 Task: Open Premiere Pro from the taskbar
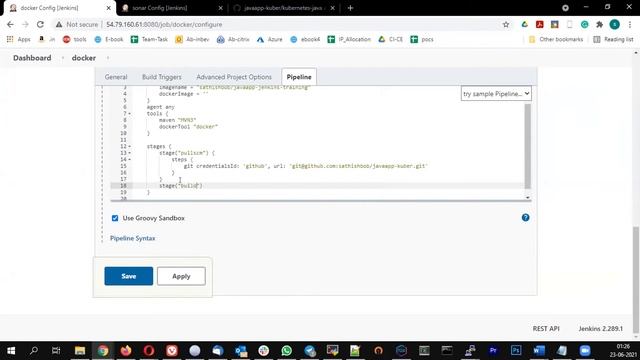493,351
